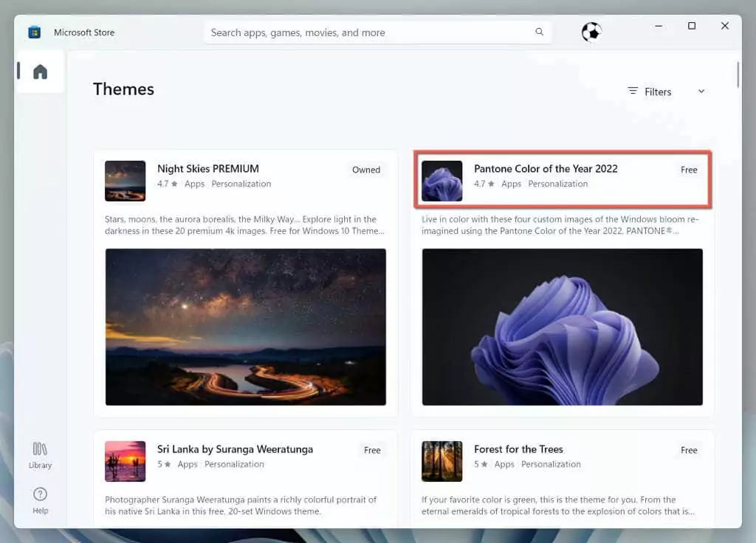756x543 pixels.
Task: Click the Sri Lanka theme app icon
Action: [125, 461]
